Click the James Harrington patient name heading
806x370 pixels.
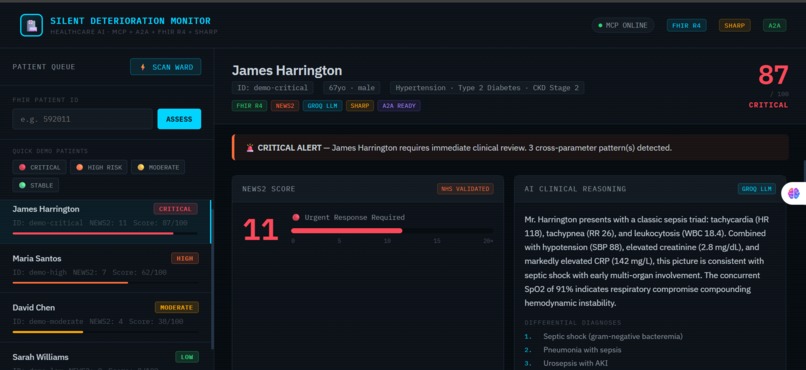click(287, 70)
